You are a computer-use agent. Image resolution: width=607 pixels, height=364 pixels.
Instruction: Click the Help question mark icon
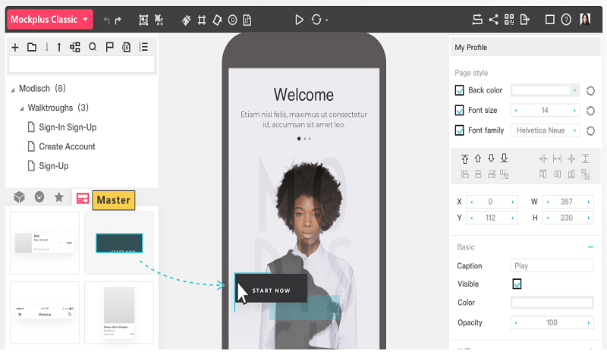pyautogui.click(x=566, y=20)
